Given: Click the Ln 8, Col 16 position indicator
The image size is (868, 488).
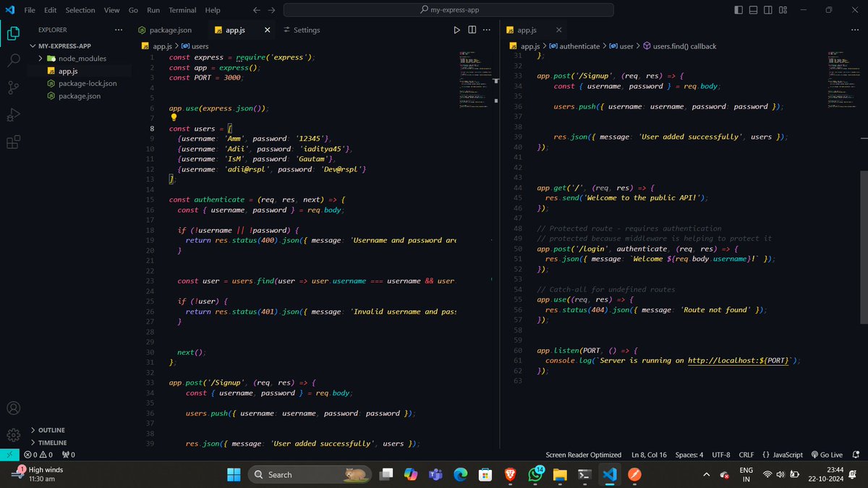Looking at the screenshot, I should tap(649, 455).
